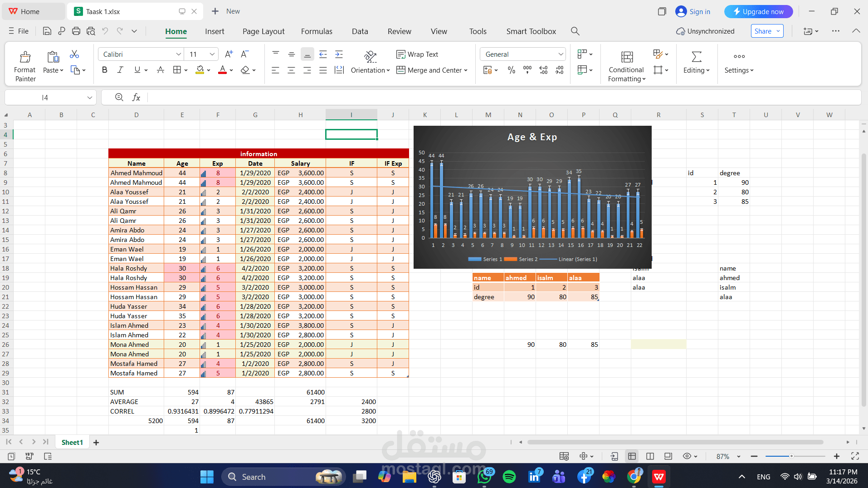
Task: Open Conditional Formatting
Action: (x=626, y=64)
